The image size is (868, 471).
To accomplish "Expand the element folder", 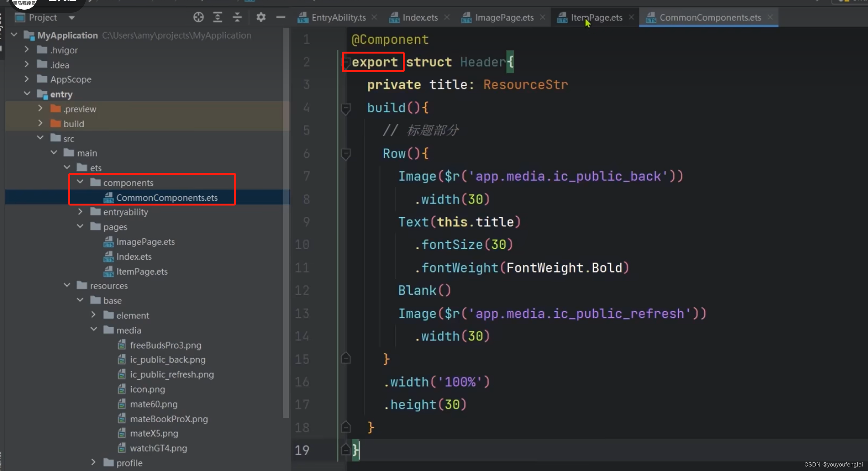I will 94,315.
